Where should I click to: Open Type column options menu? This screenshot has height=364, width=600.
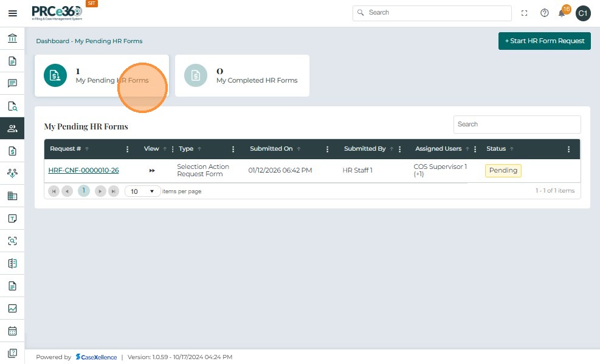[233, 149]
